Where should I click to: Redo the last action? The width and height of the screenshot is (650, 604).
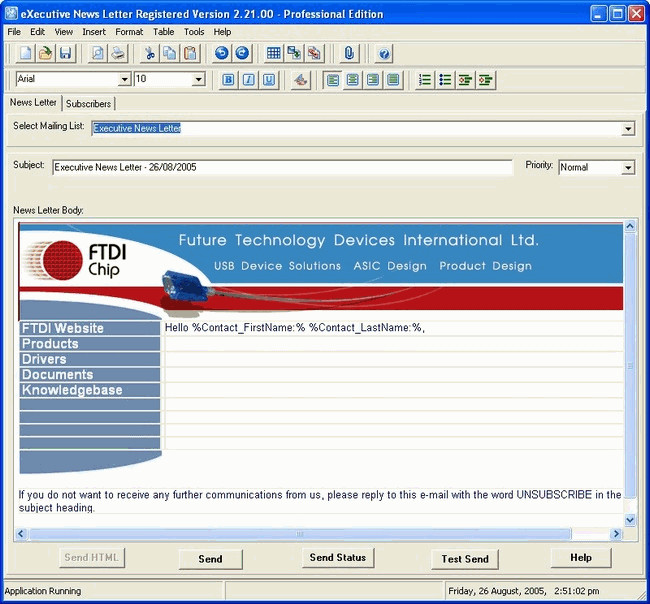[x=242, y=53]
